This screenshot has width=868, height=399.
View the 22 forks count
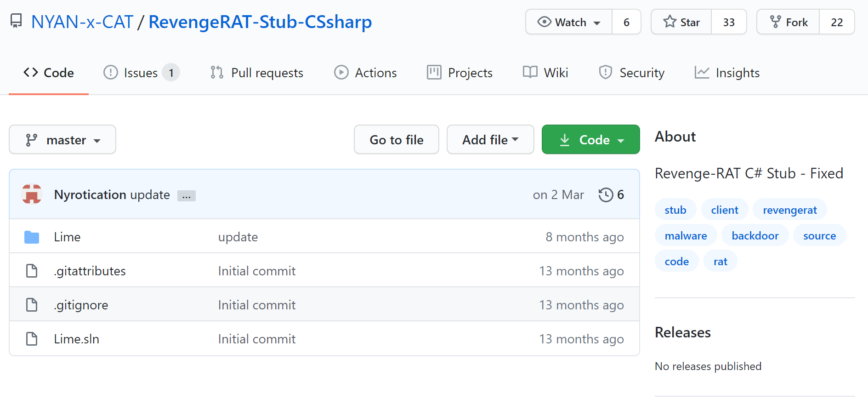tap(837, 22)
